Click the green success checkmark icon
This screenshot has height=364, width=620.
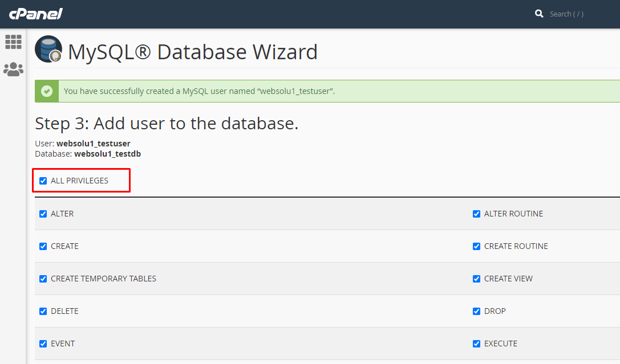pyautogui.click(x=47, y=91)
